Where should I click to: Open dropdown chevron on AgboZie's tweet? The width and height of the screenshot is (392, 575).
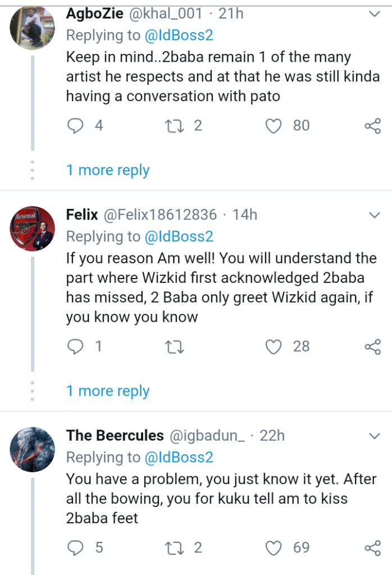click(374, 14)
